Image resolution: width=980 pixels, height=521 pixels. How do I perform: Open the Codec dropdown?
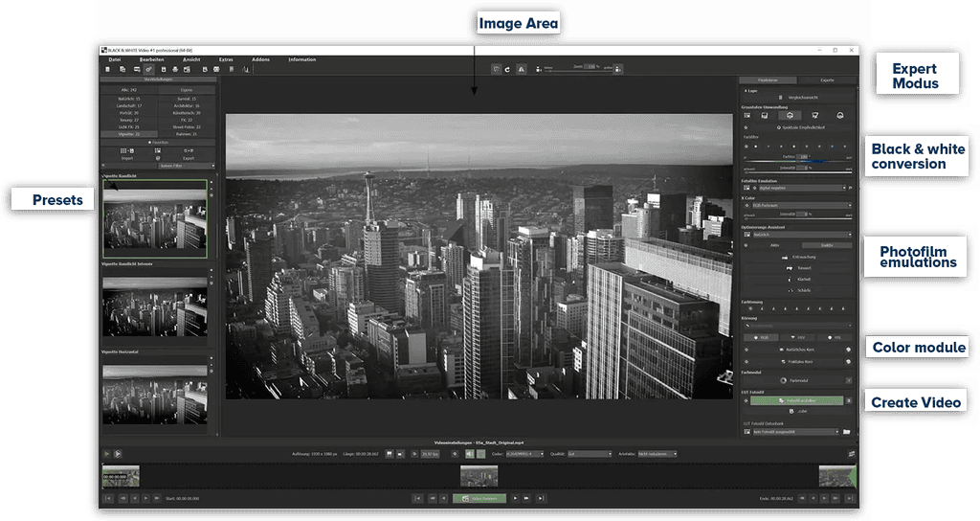coord(524,454)
